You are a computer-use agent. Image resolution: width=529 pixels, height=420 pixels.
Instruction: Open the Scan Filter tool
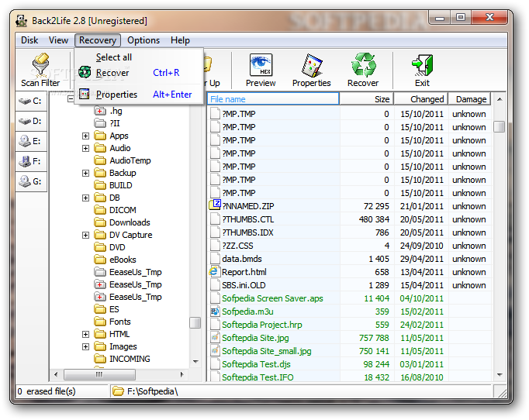[40, 70]
